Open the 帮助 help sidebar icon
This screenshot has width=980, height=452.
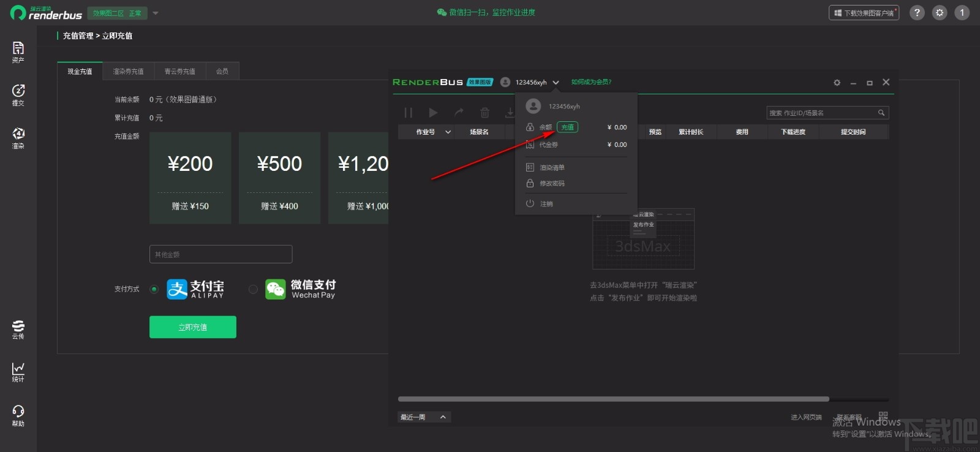[x=18, y=416]
